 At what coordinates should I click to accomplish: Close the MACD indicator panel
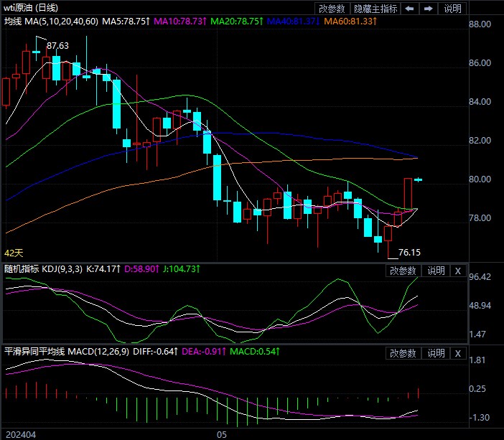(458, 353)
